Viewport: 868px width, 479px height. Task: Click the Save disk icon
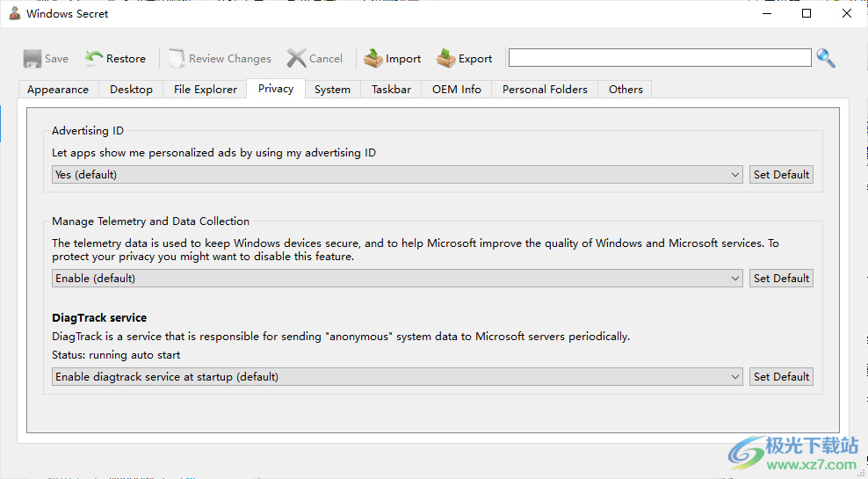pyautogui.click(x=33, y=59)
